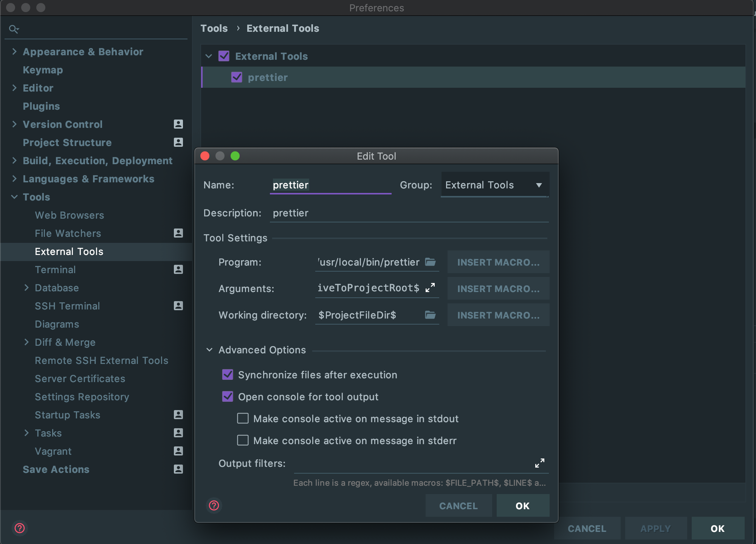756x544 pixels.
Task: Insert macro for Program field
Action: (498, 262)
